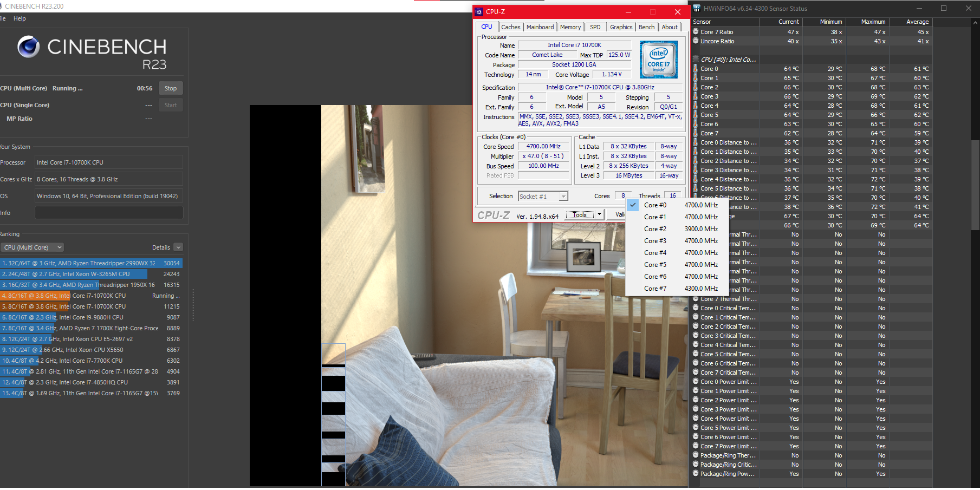The height and width of the screenshot is (490, 980).
Task: Open the arrow next to CPU-Z Tools button
Action: click(x=600, y=214)
